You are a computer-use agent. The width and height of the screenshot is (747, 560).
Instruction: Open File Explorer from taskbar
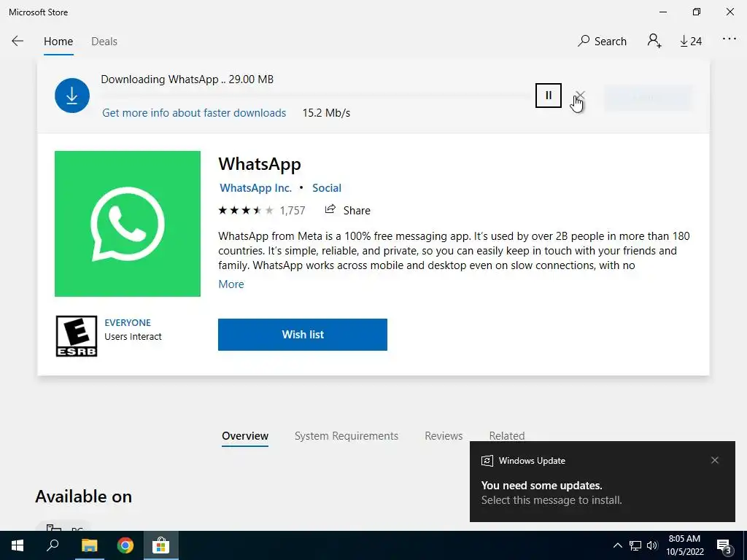pos(89,545)
